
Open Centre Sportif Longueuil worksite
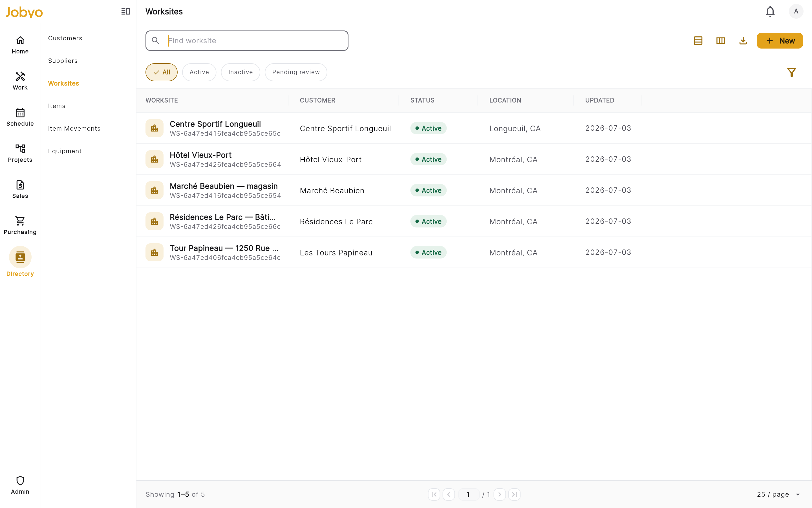coord(215,124)
